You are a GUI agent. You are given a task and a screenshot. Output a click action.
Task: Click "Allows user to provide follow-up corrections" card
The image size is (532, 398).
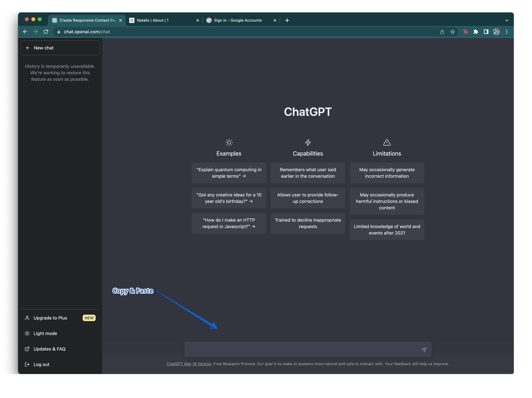(308, 198)
